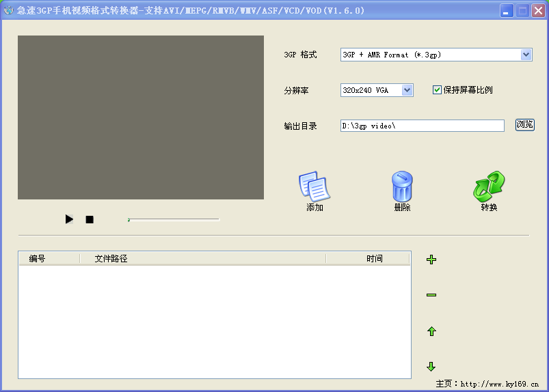Click the preview seek slider track

[174, 220]
